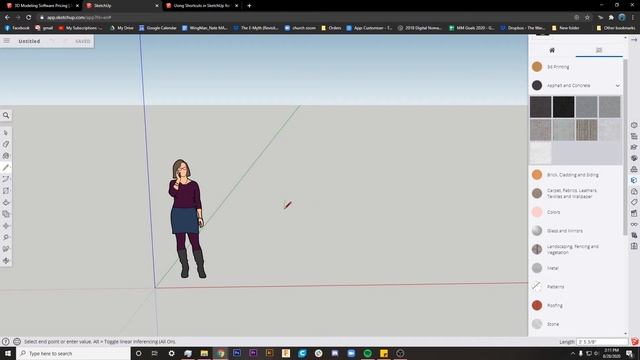640x360 pixels.
Task: Select the first dark asphalt material swatch
Action: [x=540, y=107]
